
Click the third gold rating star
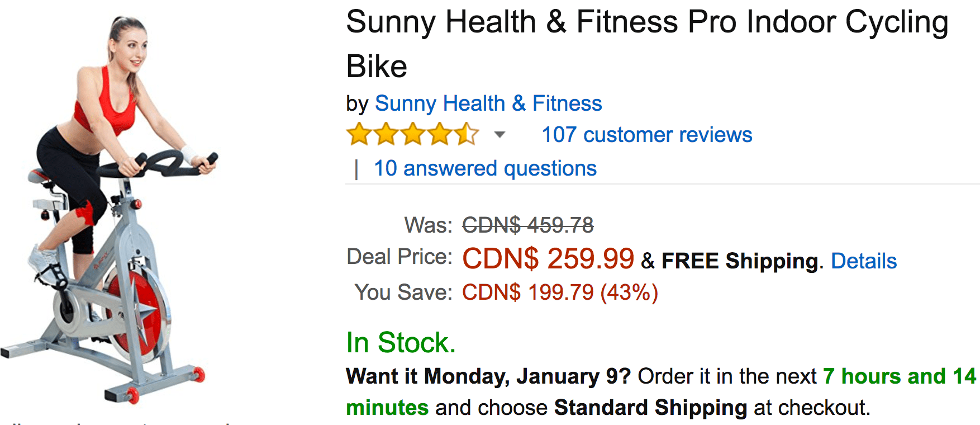tap(413, 135)
